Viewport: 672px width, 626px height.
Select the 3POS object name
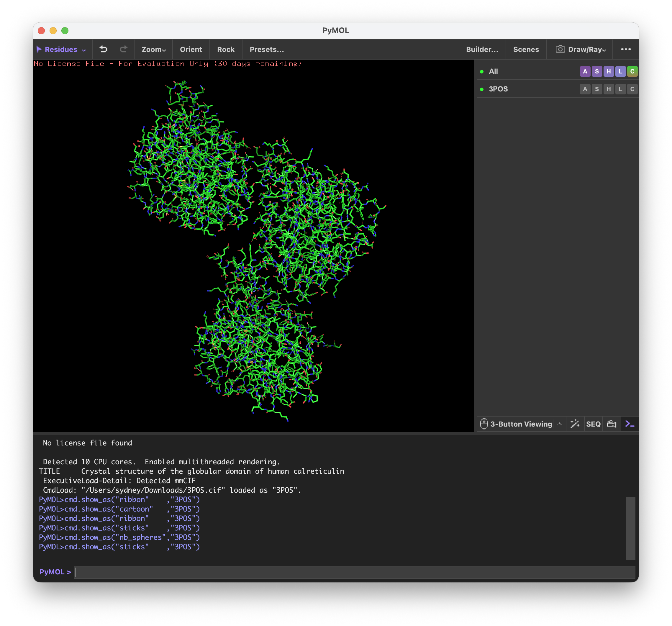(x=498, y=89)
